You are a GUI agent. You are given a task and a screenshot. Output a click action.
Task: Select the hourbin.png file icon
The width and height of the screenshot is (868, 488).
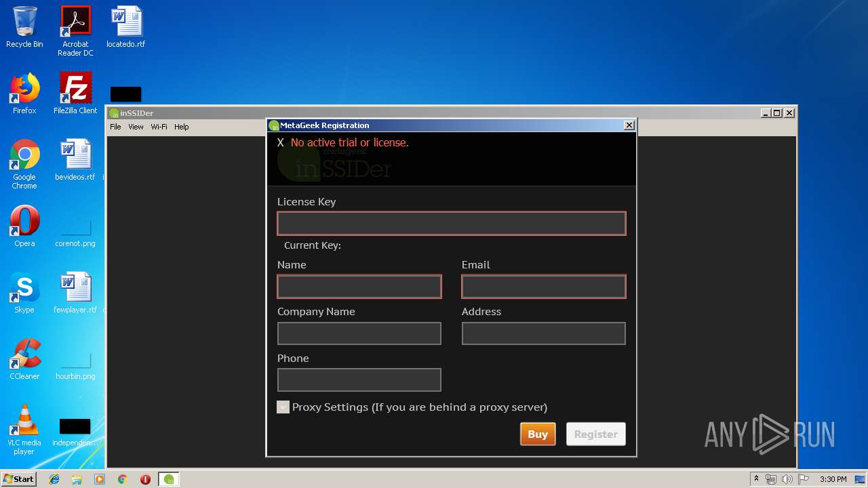pos(75,366)
